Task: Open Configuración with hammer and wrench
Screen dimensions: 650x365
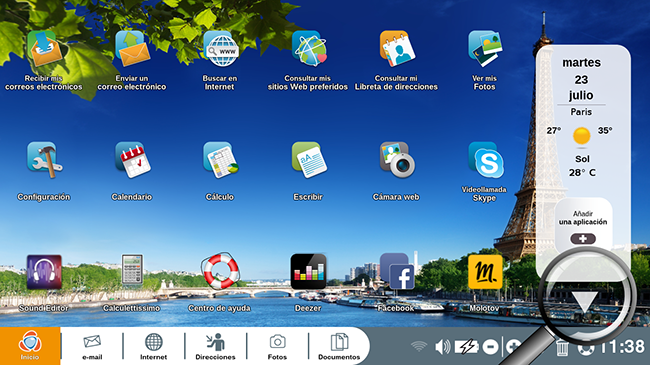Action: click(44, 160)
